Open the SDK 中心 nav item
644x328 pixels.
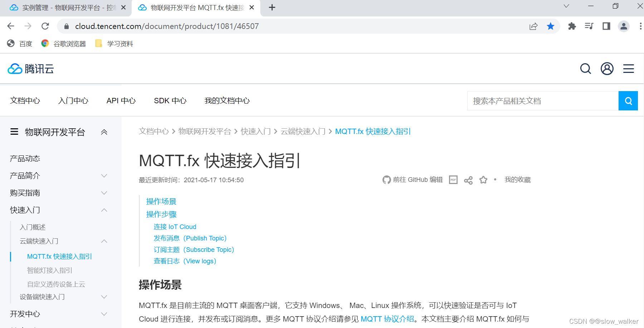point(170,101)
